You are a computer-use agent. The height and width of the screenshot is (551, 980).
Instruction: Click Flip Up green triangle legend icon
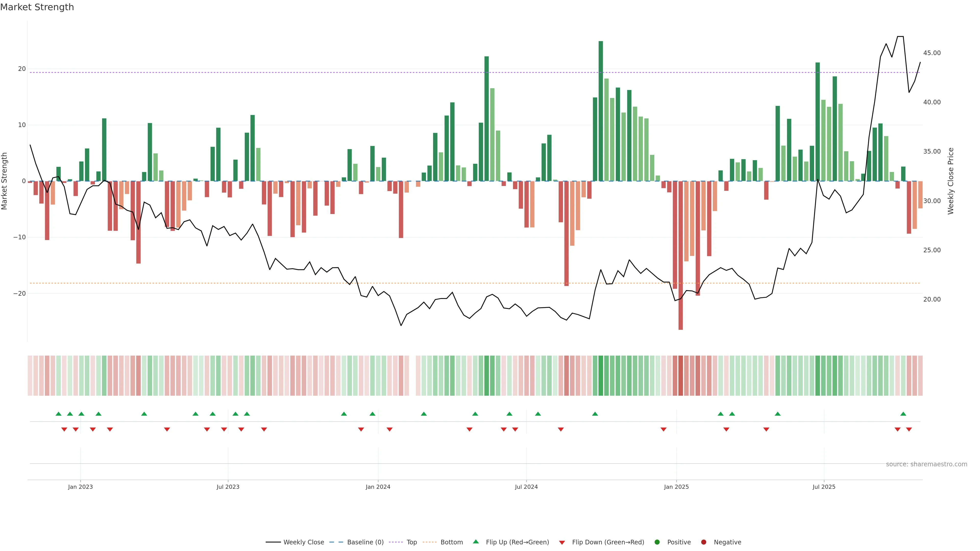(475, 542)
